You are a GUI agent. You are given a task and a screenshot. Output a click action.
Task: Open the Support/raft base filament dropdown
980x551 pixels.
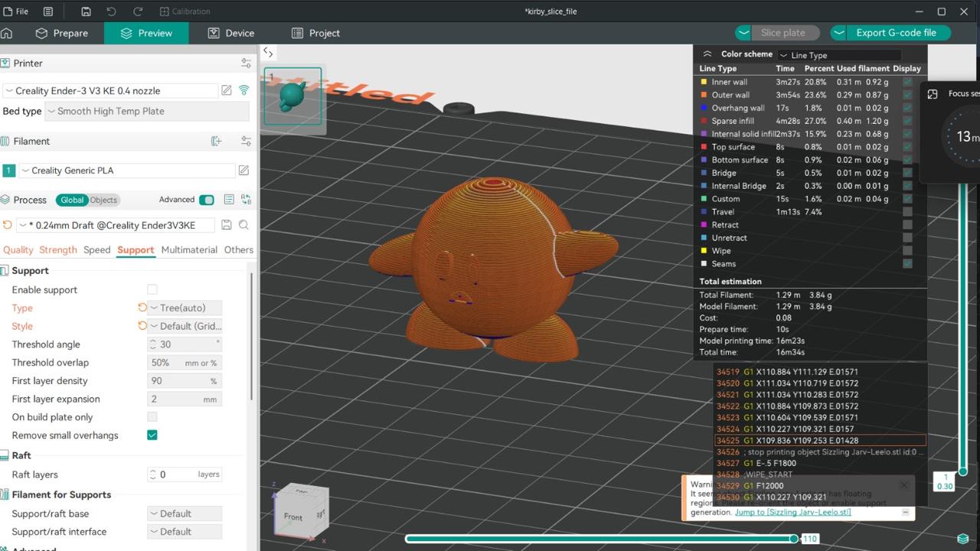point(185,514)
